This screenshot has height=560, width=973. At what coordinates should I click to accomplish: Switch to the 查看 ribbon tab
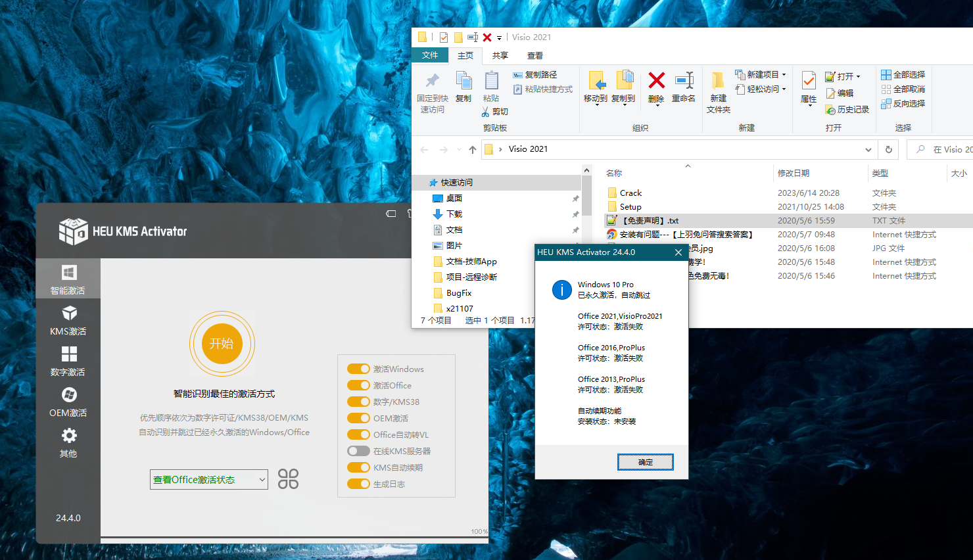pos(534,55)
